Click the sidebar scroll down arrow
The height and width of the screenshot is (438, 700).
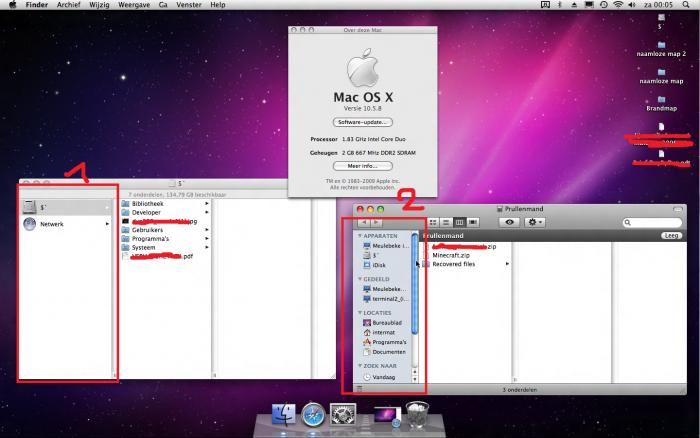click(x=415, y=380)
